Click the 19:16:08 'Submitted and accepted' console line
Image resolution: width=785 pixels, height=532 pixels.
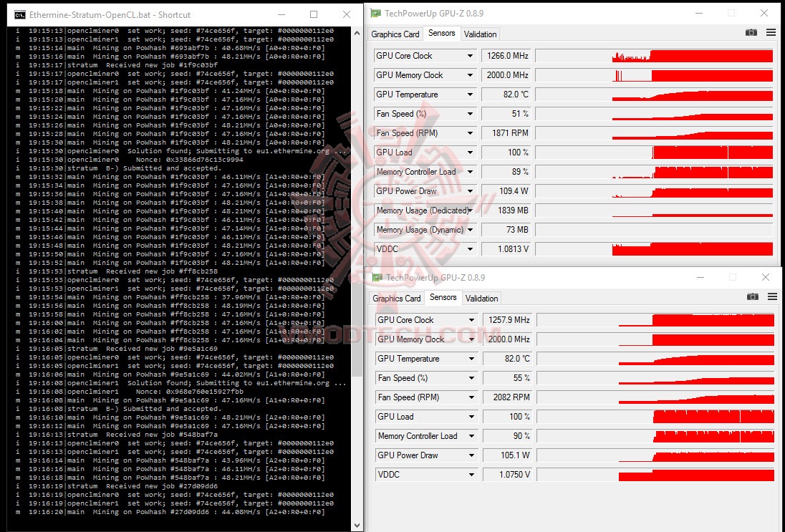coord(118,409)
